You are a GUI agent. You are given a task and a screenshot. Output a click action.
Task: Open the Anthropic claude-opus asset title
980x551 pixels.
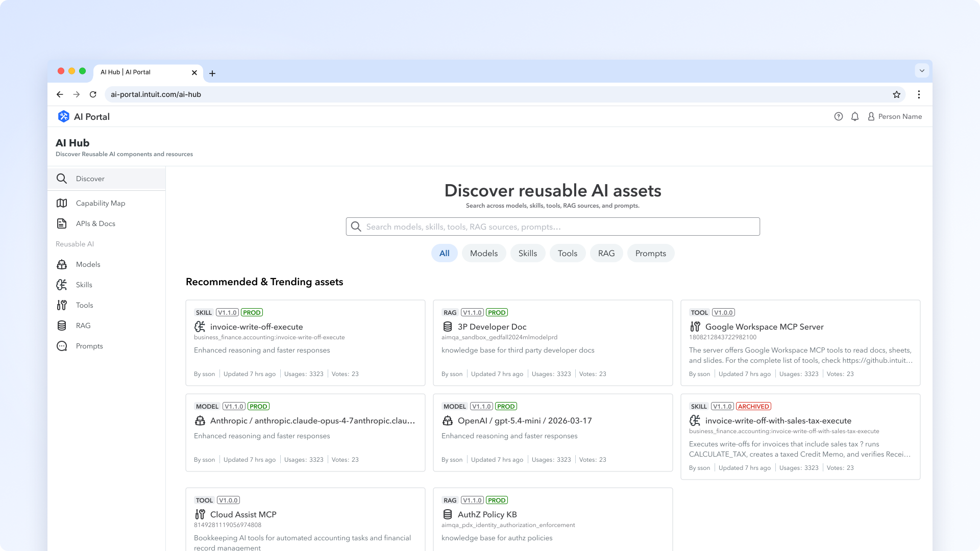tap(312, 420)
